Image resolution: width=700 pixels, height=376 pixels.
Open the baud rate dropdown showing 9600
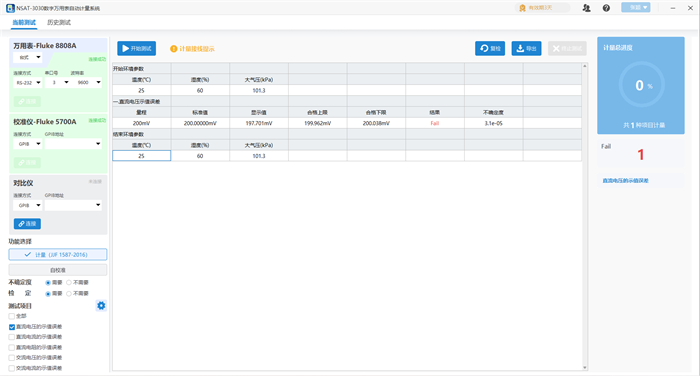pyautogui.click(x=88, y=82)
